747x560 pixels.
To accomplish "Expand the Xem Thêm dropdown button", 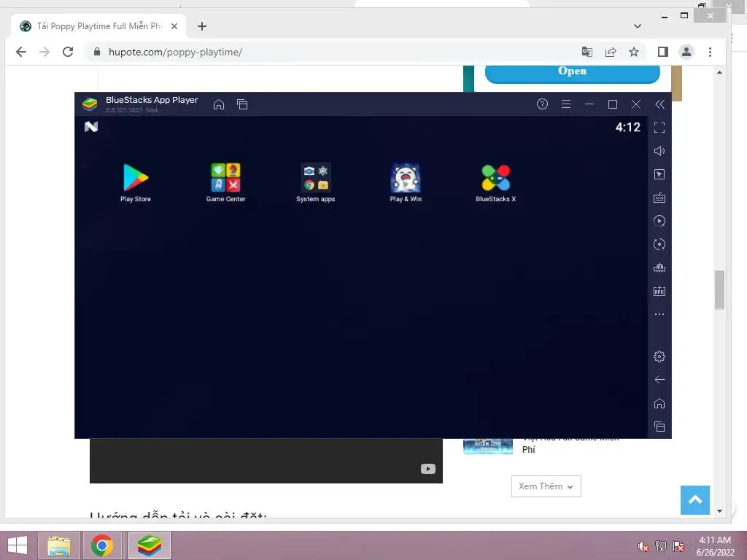I will point(546,486).
